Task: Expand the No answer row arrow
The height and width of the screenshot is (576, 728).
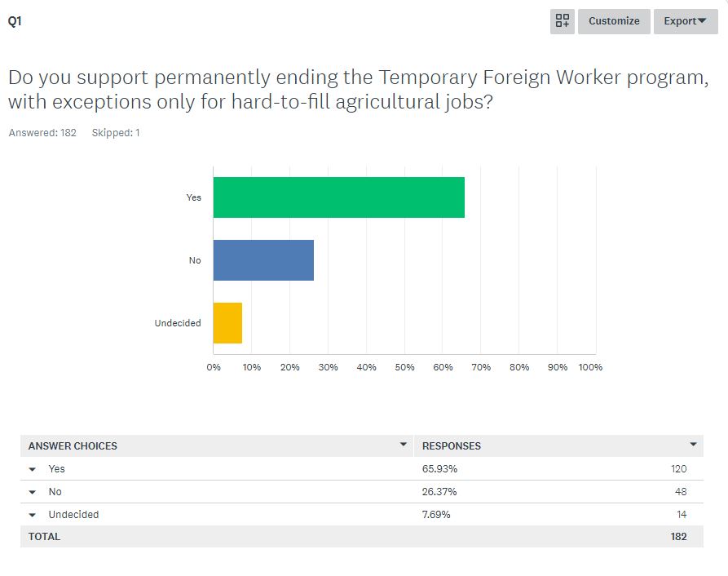Action: pyautogui.click(x=33, y=492)
